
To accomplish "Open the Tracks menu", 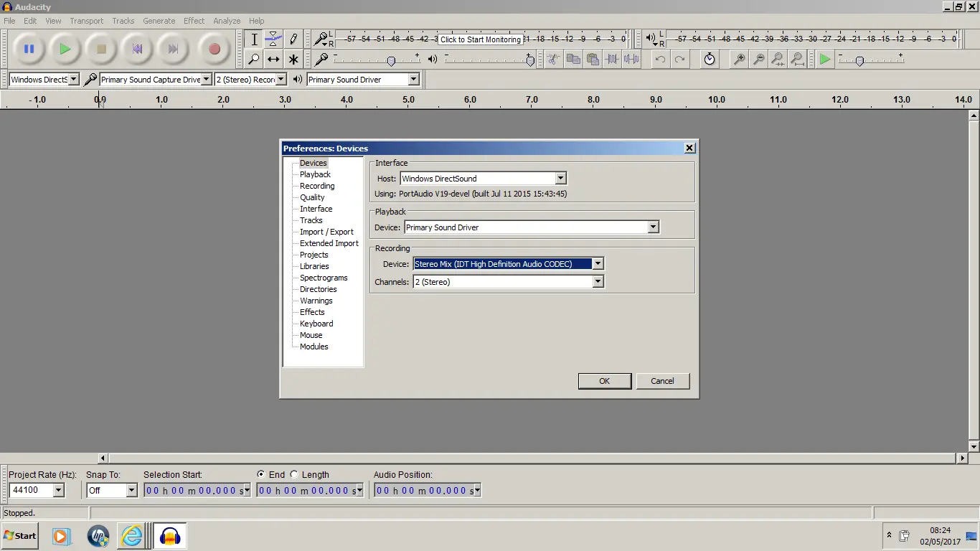I will point(123,21).
